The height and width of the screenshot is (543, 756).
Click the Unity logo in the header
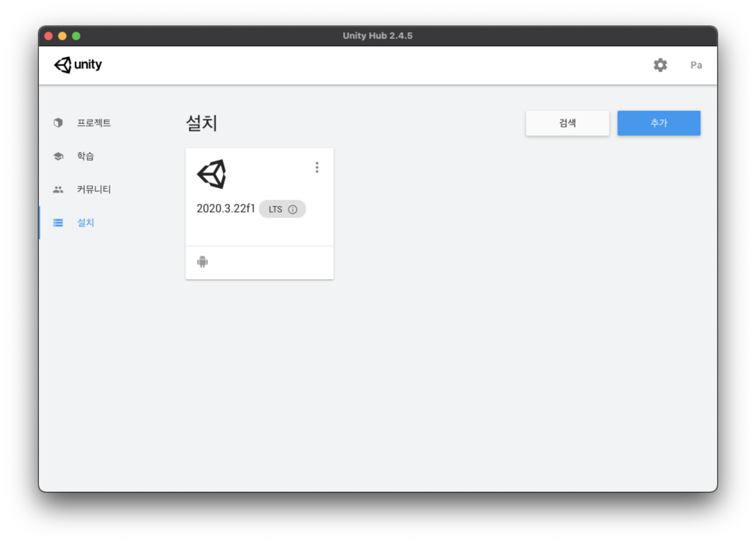tap(78, 65)
